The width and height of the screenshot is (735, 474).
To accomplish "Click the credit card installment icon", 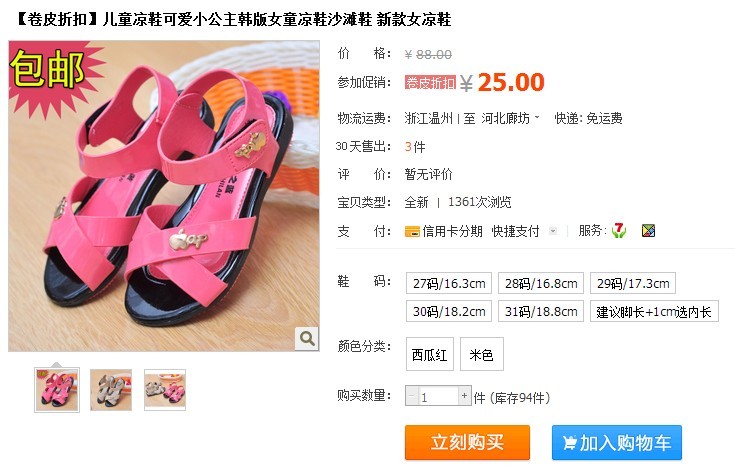I will point(412,232).
